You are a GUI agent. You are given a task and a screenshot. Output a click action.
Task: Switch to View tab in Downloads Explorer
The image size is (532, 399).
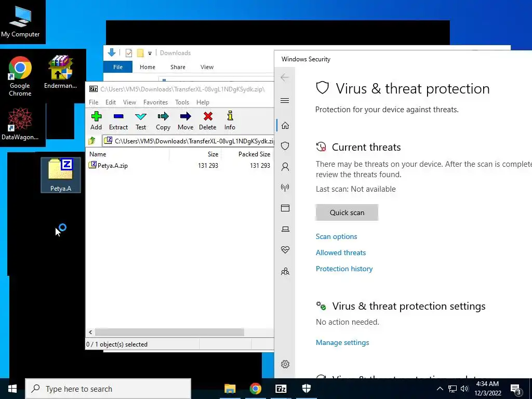click(x=207, y=67)
